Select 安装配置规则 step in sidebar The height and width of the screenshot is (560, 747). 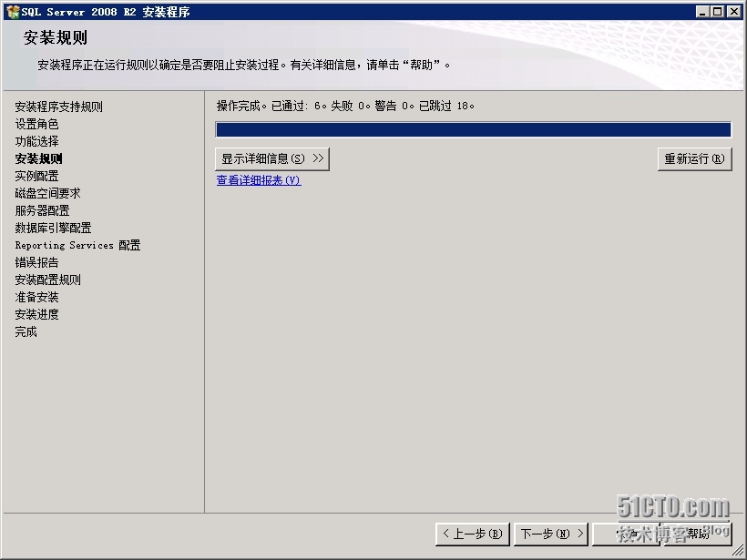[x=47, y=280]
